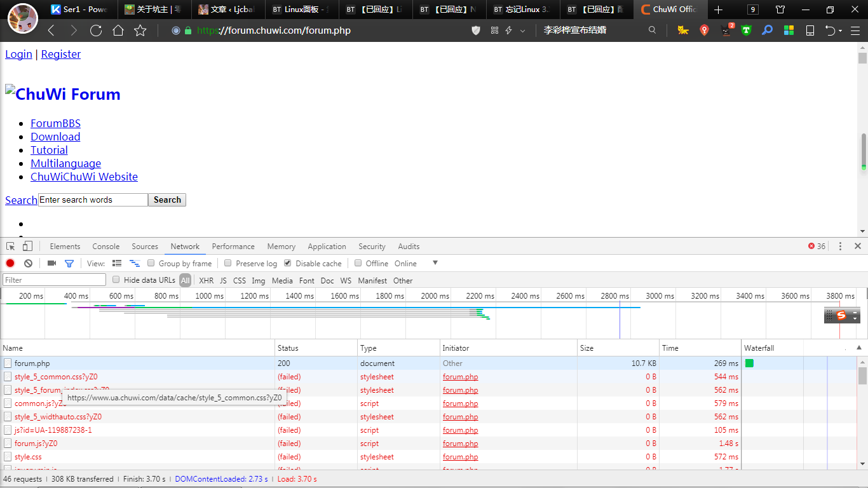
Task: Toggle the DevTools device toolbar icon
Action: 27,247
